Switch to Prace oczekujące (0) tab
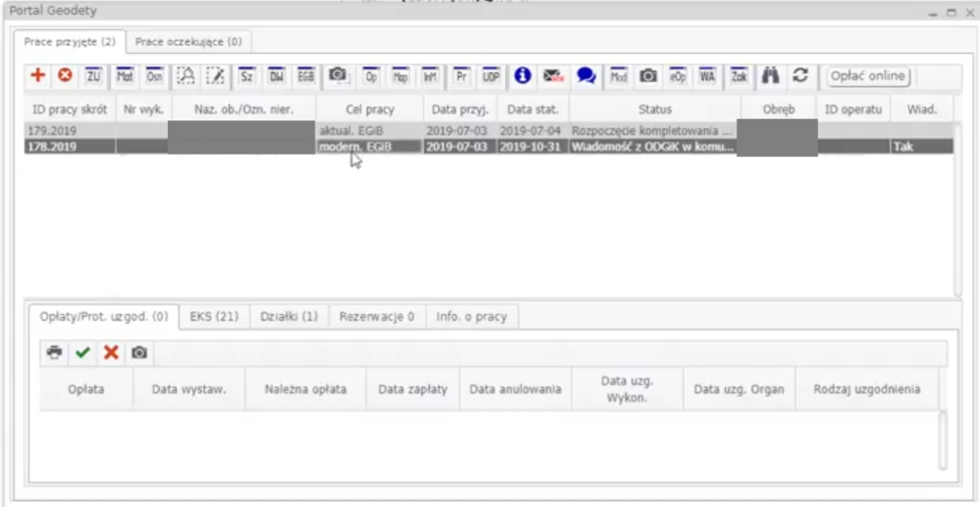The width and height of the screenshot is (980, 507). click(188, 41)
